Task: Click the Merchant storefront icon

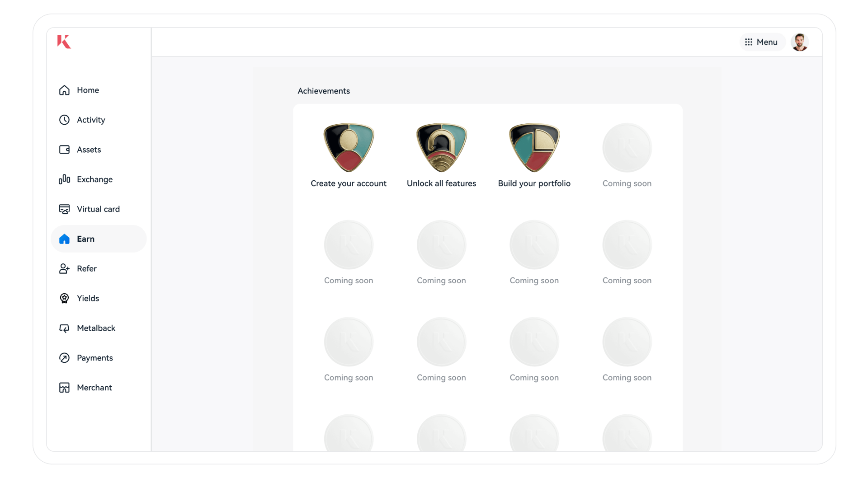Action: pyautogui.click(x=64, y=388)
